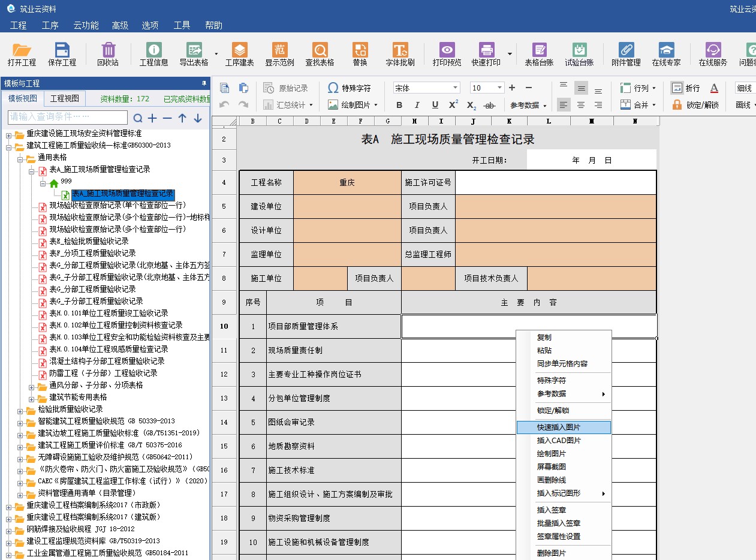This screenshot has width=756, height=560.
Task: Click the template search input field
Action: 68,118
